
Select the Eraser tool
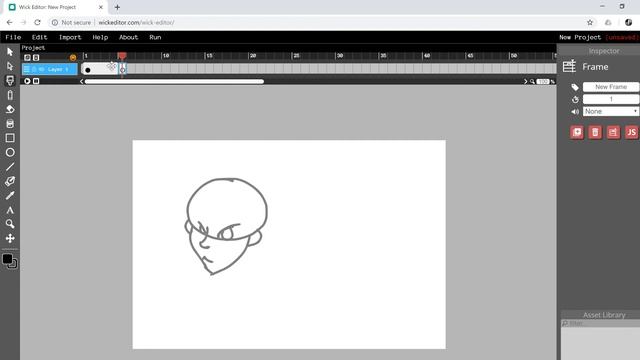[x=10, y=109]
